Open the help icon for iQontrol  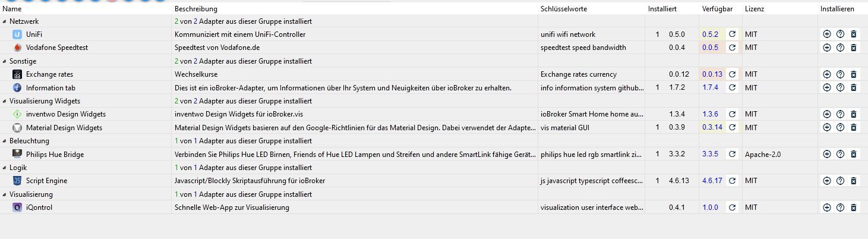[x=840, y=207]
